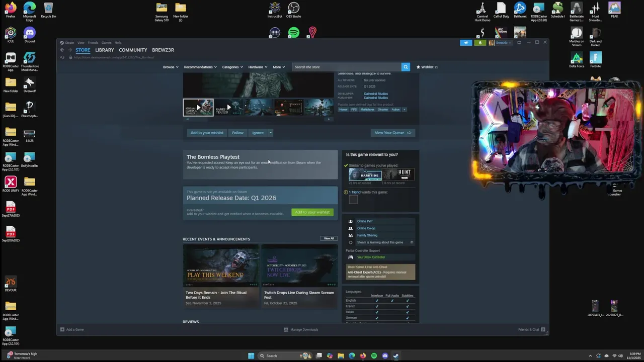
Task: Open the Recycle Bin desktop icon
Action: [x=48, y=10]
